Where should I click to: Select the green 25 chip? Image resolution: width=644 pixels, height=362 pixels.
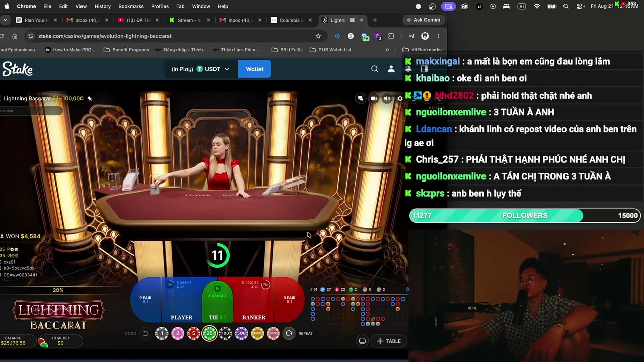(x=209, y=333)
